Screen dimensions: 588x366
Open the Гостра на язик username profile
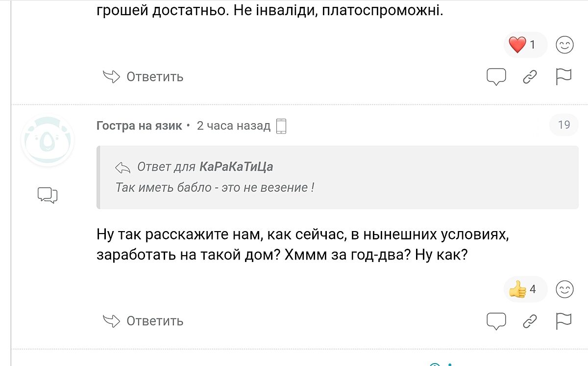pos(139,126)
